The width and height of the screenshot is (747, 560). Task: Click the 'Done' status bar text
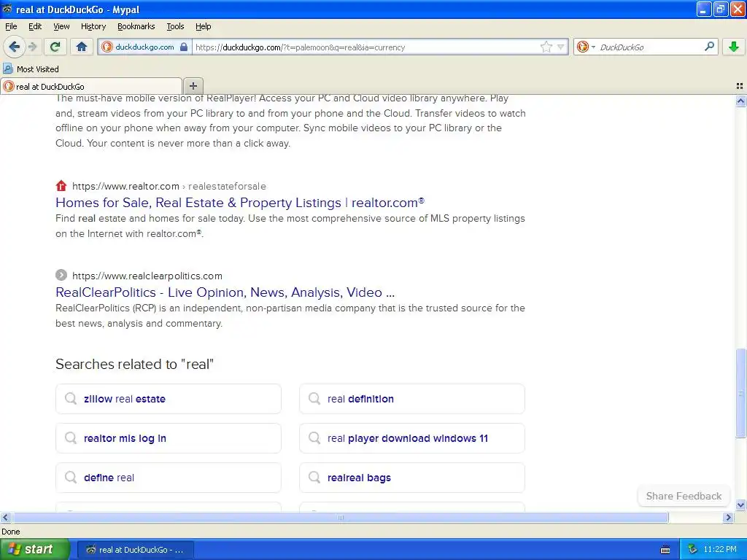pos(10,532)
